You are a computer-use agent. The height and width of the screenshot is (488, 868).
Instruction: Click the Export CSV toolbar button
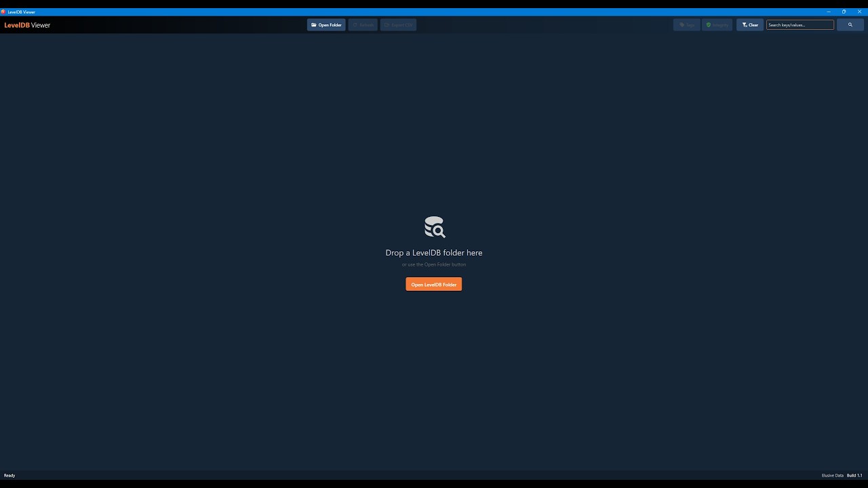click(x=398, y=25)
